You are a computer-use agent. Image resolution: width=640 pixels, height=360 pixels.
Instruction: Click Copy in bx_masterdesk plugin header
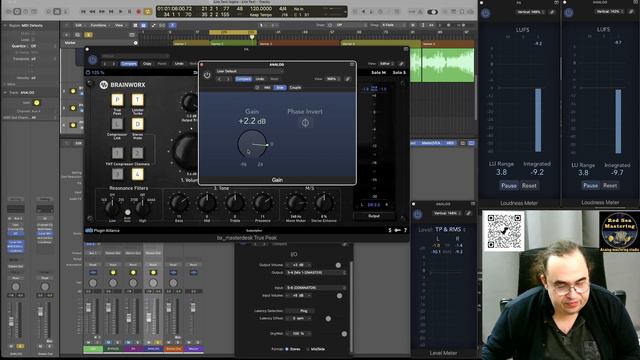tap(147, 64)
